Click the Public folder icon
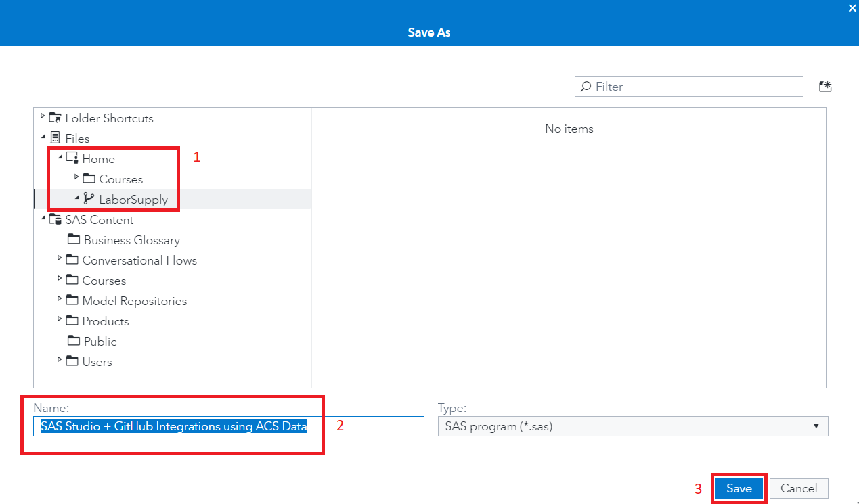The height and width of the screenshot is (504, 859). click(73, 341)
